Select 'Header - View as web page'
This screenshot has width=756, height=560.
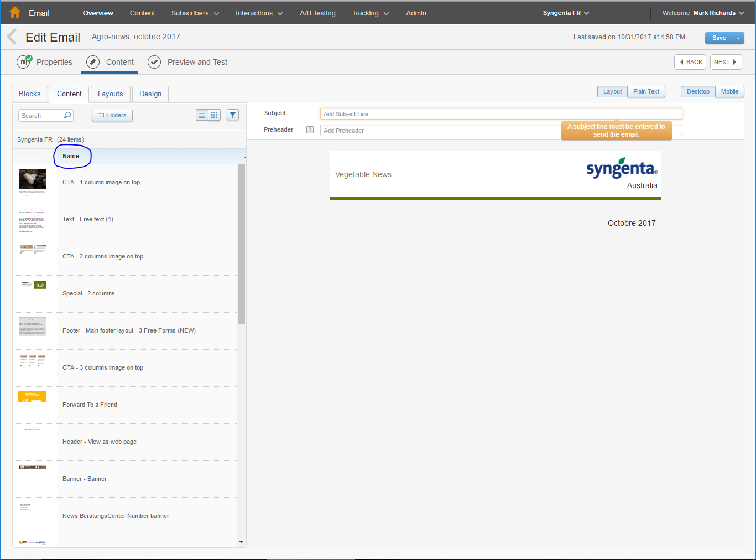[100, 442]
